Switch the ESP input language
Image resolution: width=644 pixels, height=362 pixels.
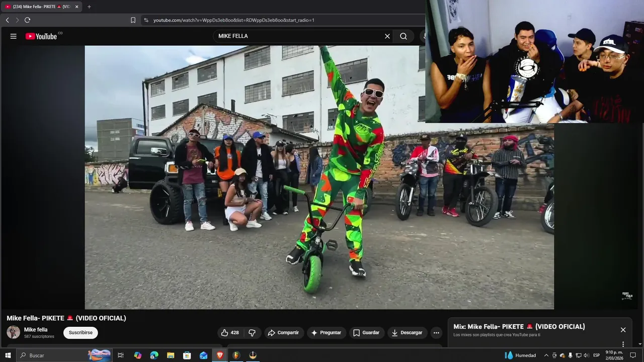(596, 355)
